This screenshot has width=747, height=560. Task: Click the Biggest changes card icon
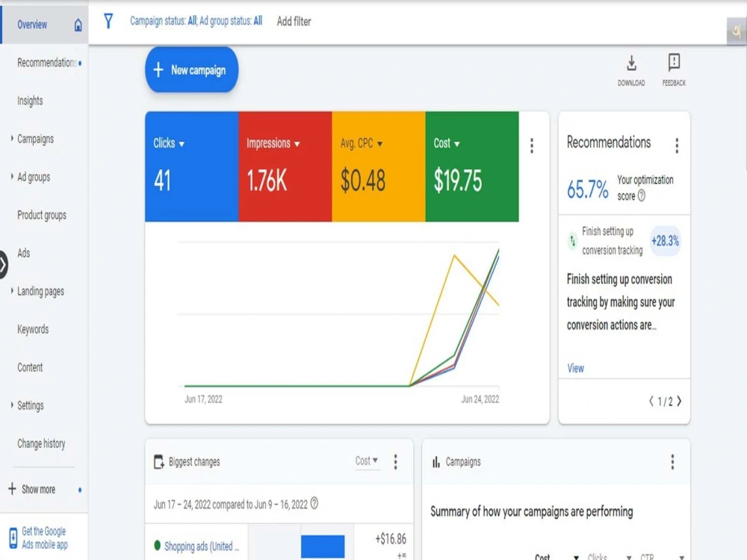pyautogui.click(x=158, y=462)
